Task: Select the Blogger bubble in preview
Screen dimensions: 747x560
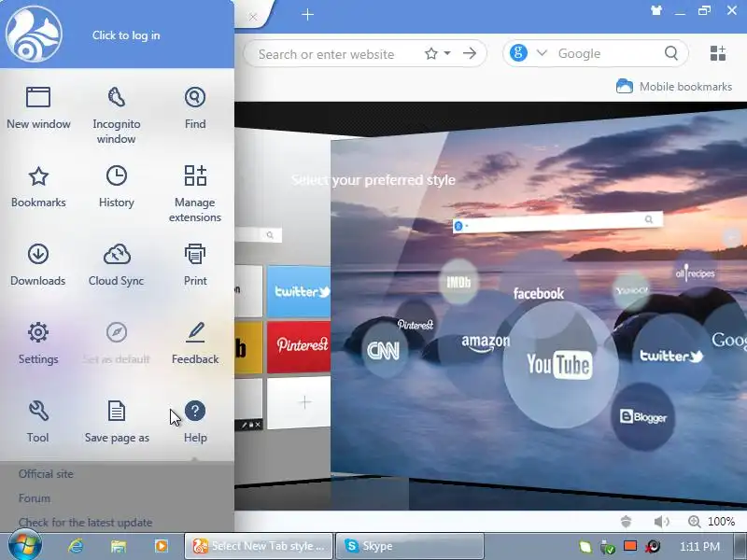Action: pos(642,417)
